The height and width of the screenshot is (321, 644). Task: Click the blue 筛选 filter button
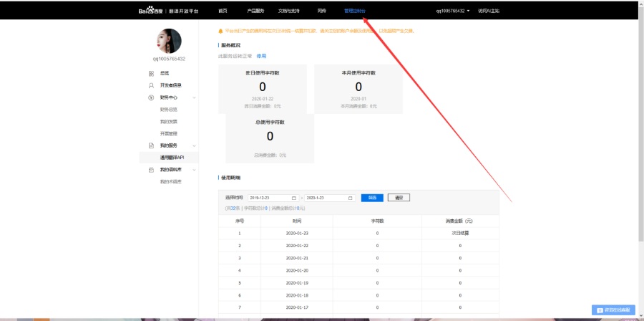pyautogui.click(x=371, y=198)
